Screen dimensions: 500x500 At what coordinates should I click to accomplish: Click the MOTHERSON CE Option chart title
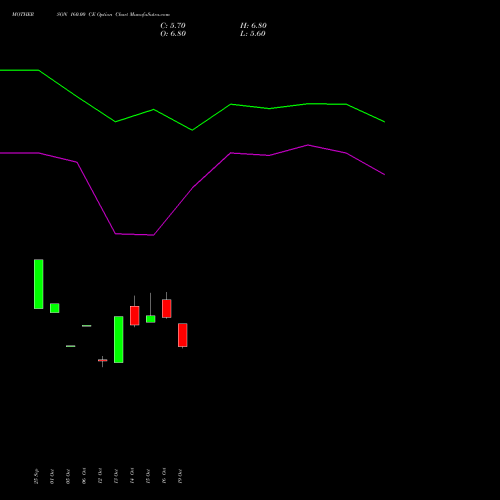point(91,15)
